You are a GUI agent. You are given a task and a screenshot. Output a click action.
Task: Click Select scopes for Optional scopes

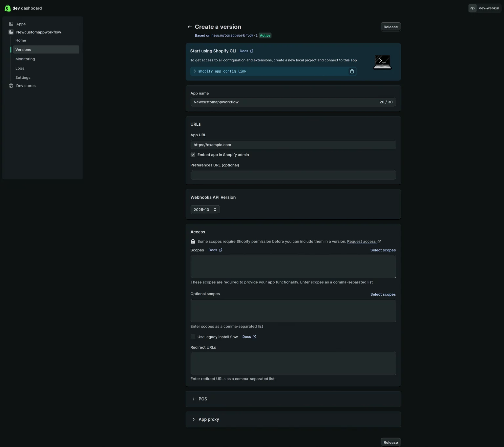383,294
